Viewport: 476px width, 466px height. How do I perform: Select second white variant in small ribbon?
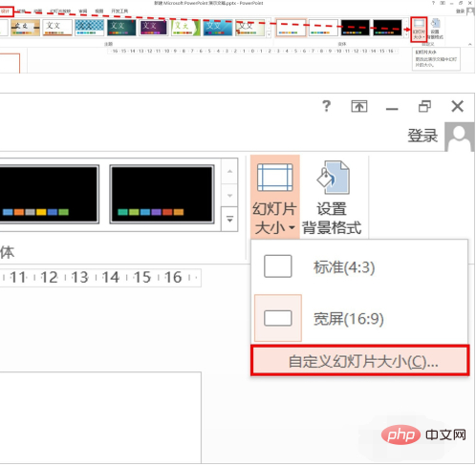[323, 28]
